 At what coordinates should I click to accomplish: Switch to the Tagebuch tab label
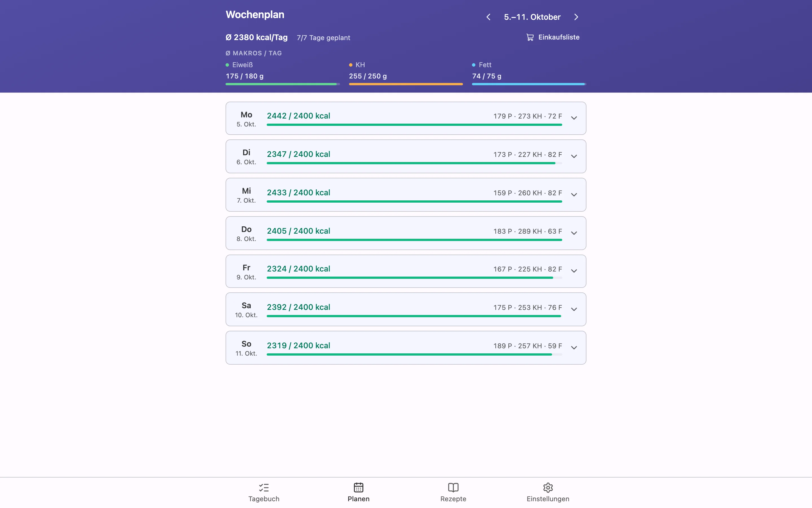tap(264, 499)
